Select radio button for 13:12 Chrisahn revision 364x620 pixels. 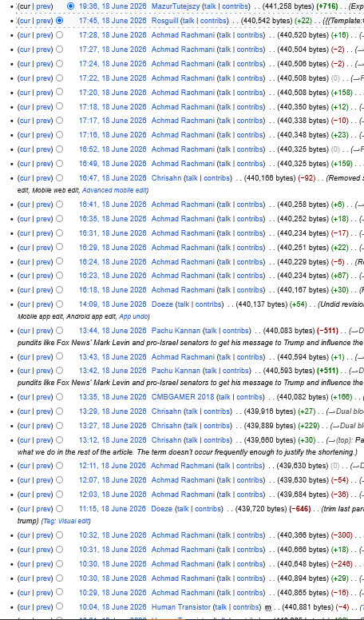59,440
